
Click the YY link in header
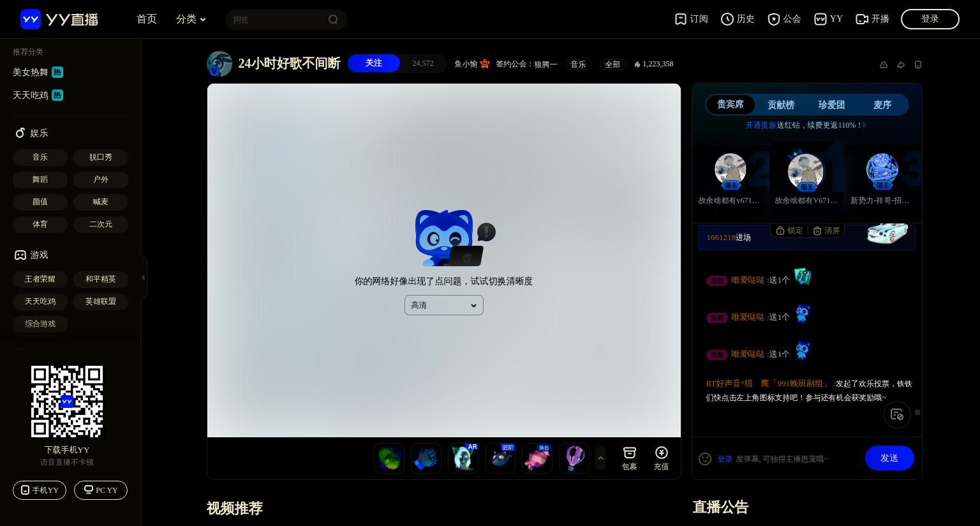[829, 19]
